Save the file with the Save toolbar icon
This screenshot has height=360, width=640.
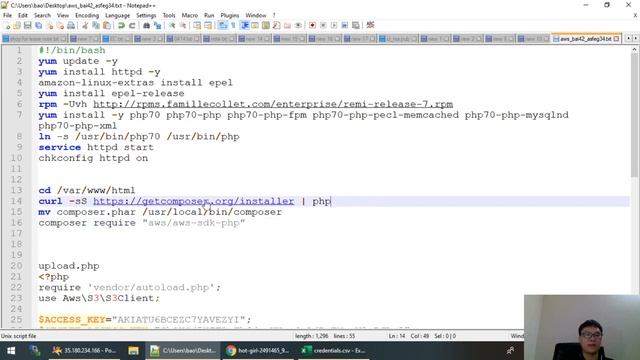(28, 26)
